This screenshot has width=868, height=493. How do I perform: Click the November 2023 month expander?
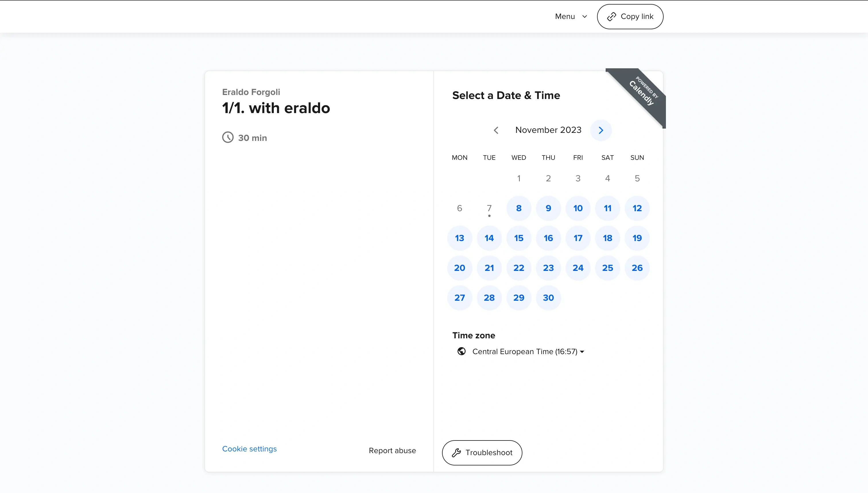pyautogui.click(x=548, y=129)
